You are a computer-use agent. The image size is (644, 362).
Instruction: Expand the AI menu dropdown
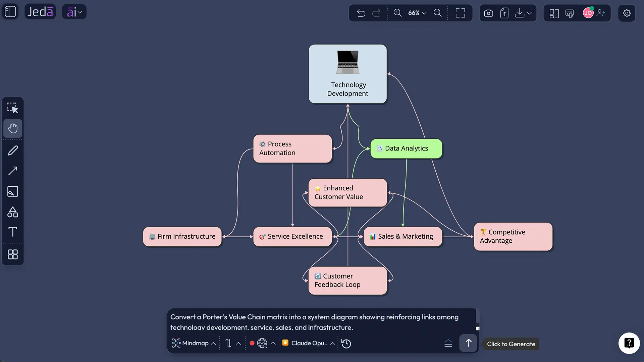pos(74,12)
